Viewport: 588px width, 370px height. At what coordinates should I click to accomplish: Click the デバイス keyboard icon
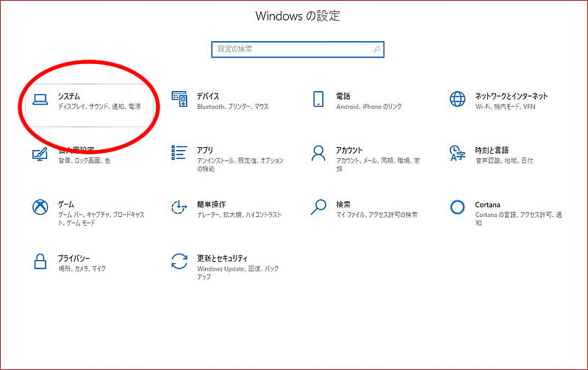179,99
